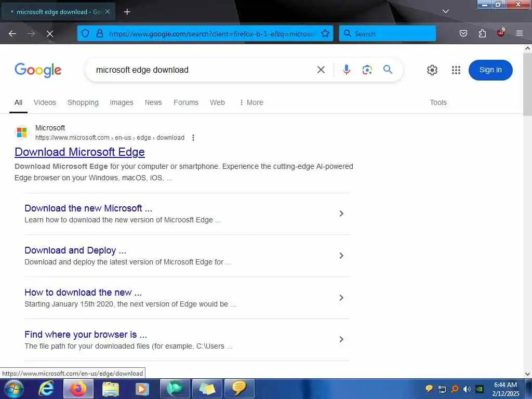Focus the Google search query field
The width and height of the screenshot is (532, 399).
click(x=204, y=70)
